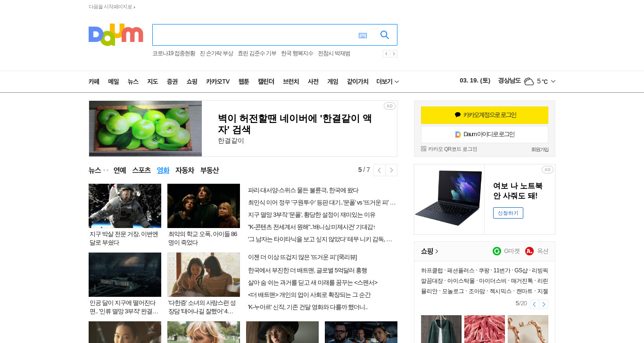Open 브런치 in the service menu
644x343 pixels.
click(x=291, y=82)
